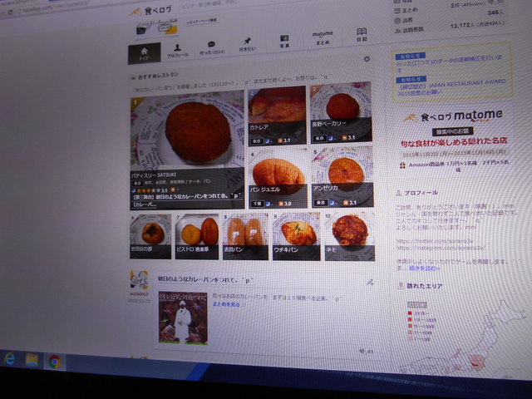Open the プロフィール profile tab
This screenshot has height=399, width=532.
(177, 52)
